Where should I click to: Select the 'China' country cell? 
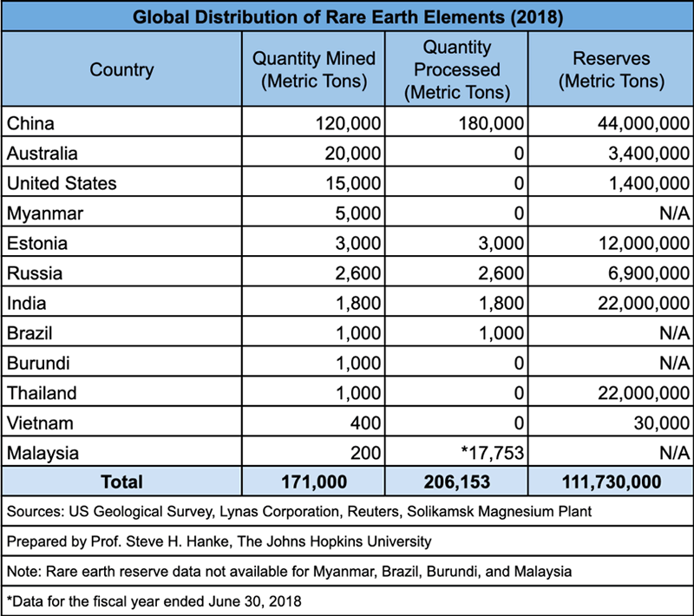coord(31,123)
